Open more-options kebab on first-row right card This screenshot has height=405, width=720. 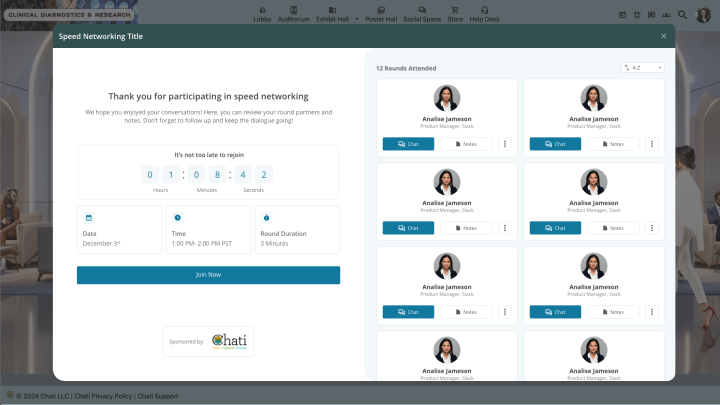[x=652, y=144]
